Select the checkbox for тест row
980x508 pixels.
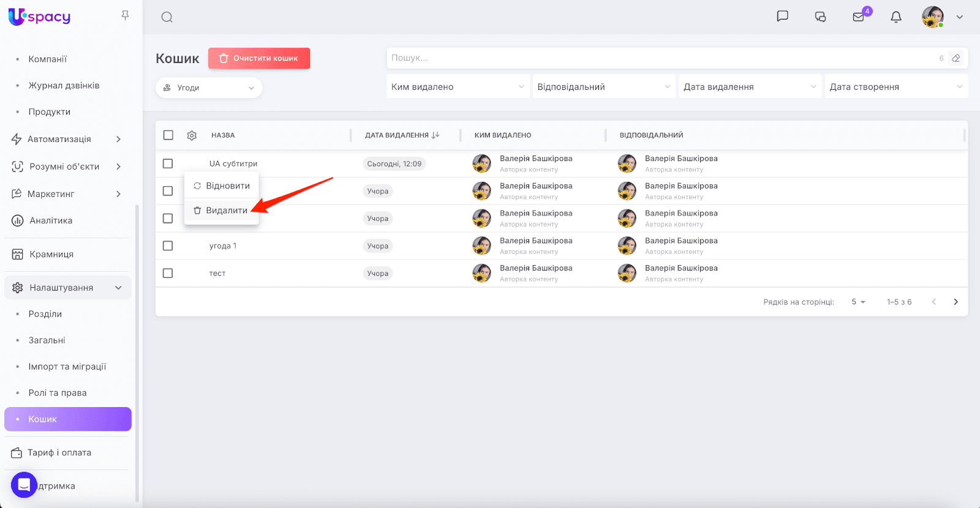168,273
